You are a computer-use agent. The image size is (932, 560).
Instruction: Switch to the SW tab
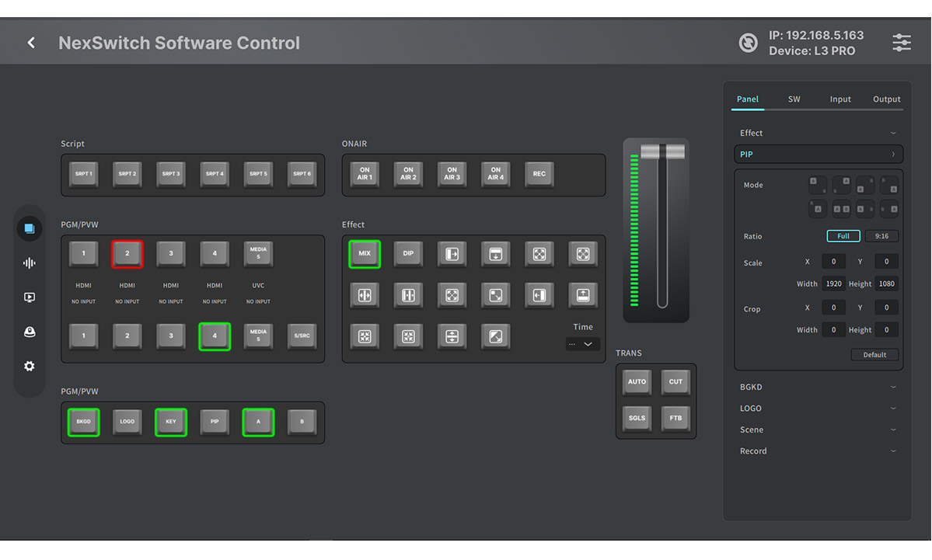(794, 99)
